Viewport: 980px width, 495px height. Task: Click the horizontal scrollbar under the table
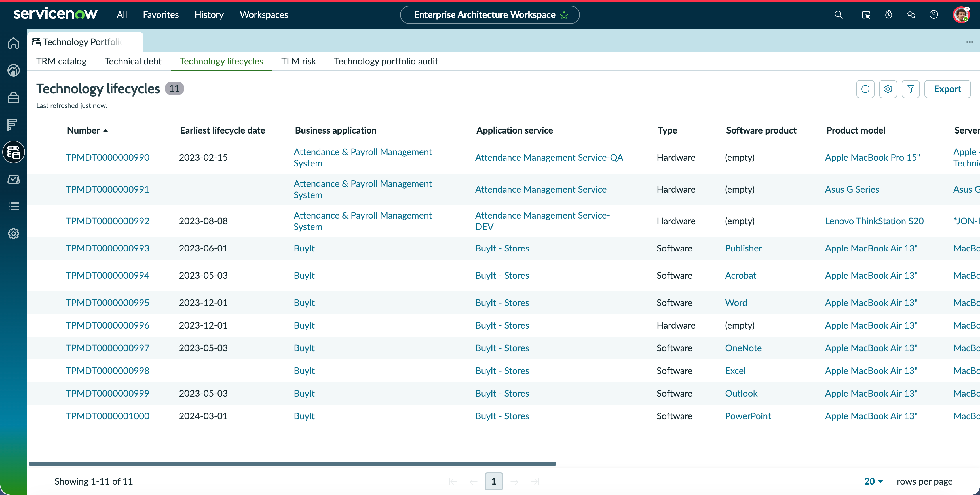tap(292, 464)
